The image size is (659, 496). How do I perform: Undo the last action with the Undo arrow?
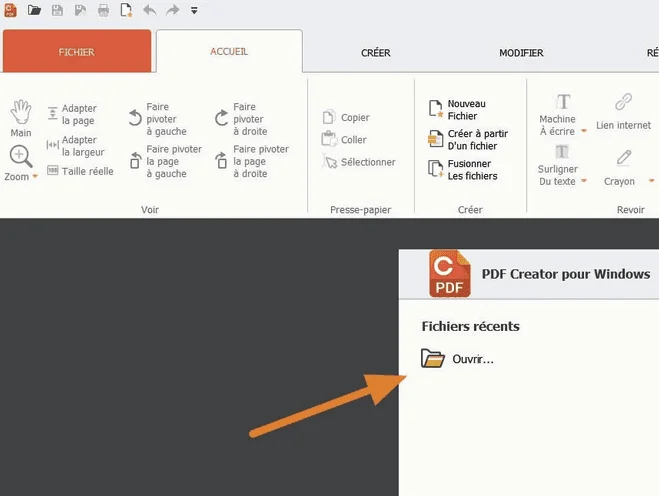(x=149, y=10)
